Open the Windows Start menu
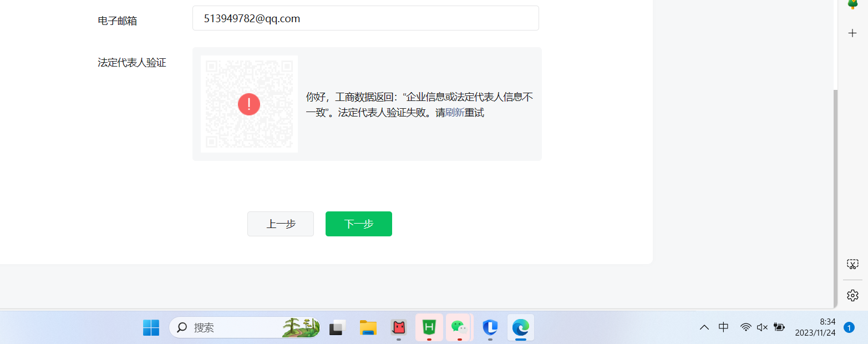Screen dimensions: 868x344 pyautogui.click(x=151, y=327)
